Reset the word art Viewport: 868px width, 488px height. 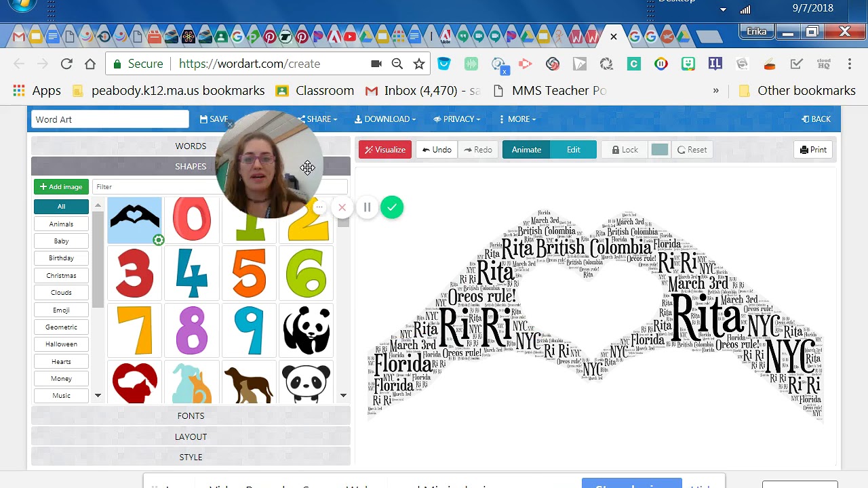point(692,150)
